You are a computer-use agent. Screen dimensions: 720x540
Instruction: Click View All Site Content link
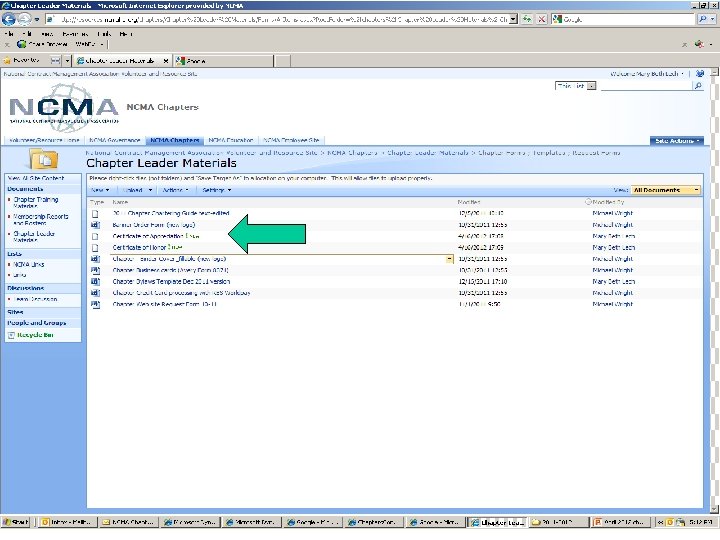[36, 178]
